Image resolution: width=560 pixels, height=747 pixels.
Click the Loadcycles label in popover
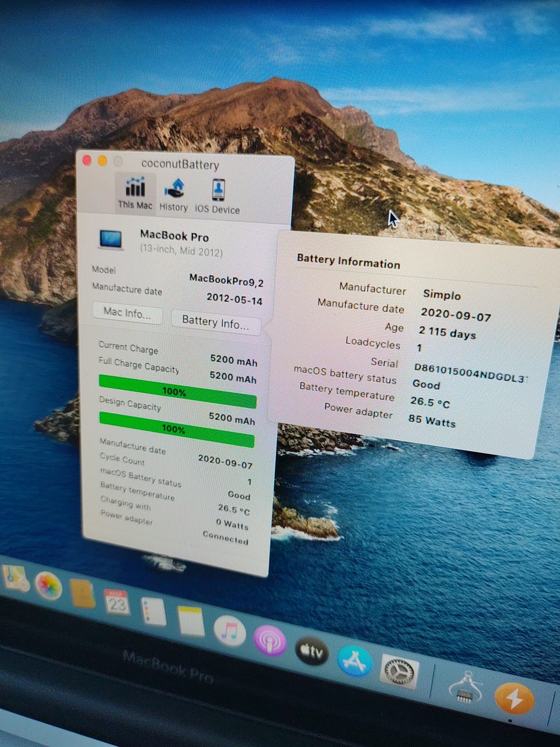(x=373, y=343)
